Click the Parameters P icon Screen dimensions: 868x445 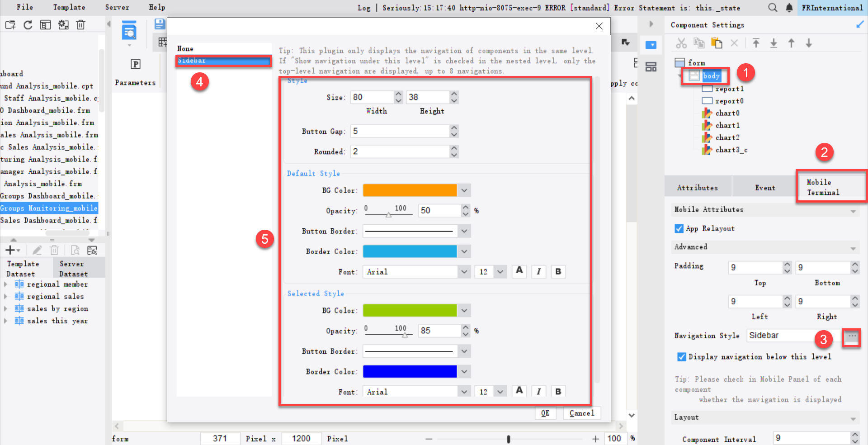pos(135,64)
